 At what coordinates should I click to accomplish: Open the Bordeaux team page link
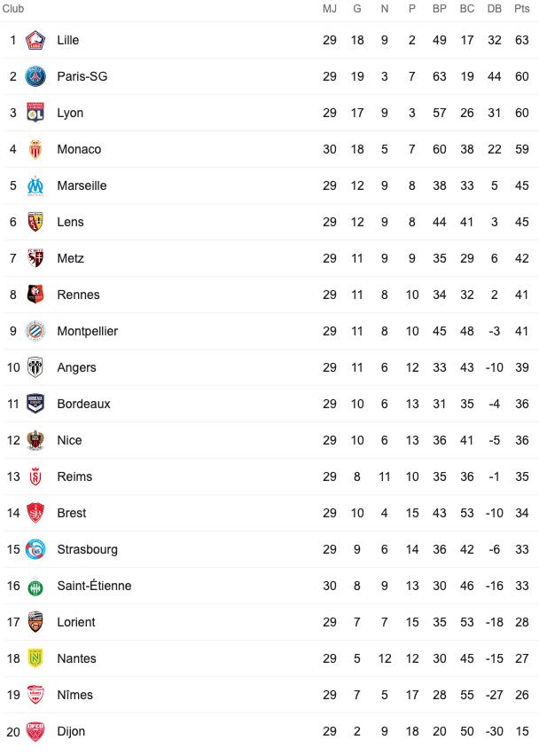click(x=83, y=404)
